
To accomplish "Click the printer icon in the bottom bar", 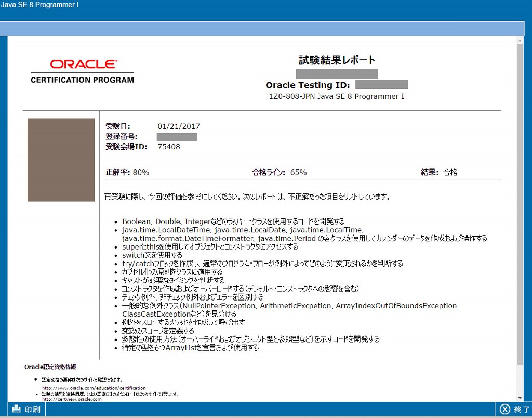I will 16,409.
